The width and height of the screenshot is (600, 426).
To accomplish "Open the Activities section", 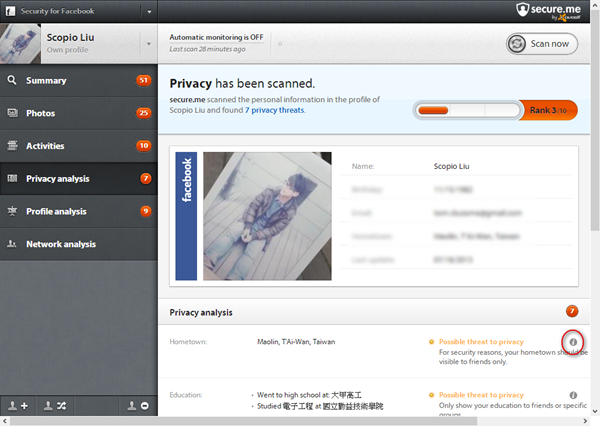I will (x=78, y=146).
